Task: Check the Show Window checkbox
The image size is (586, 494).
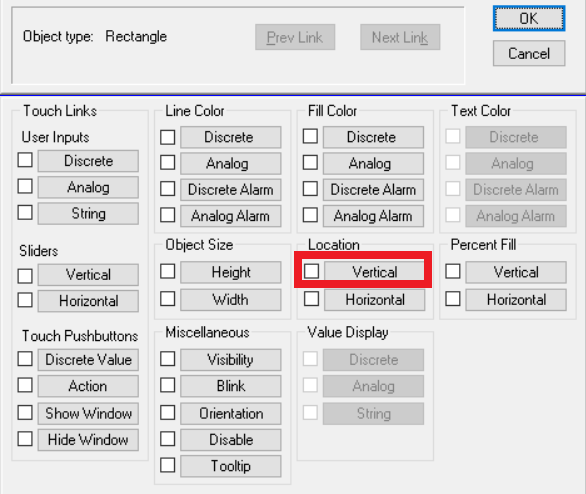Action: pos(25,413)
